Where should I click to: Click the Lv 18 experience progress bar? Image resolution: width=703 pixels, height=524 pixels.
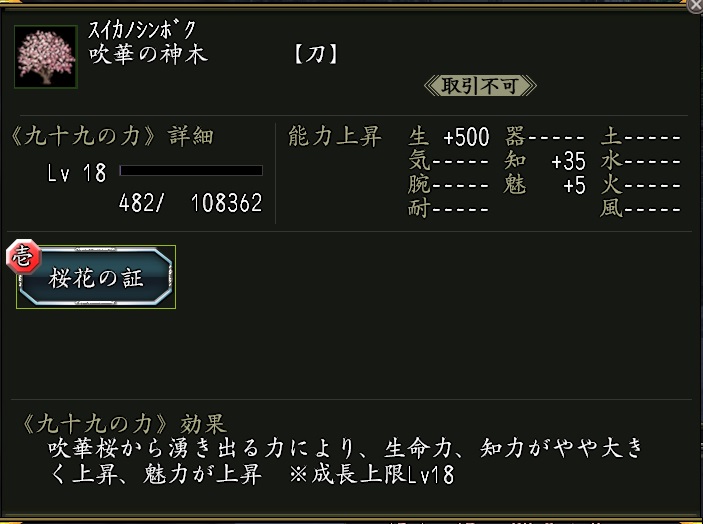point(191,172)
